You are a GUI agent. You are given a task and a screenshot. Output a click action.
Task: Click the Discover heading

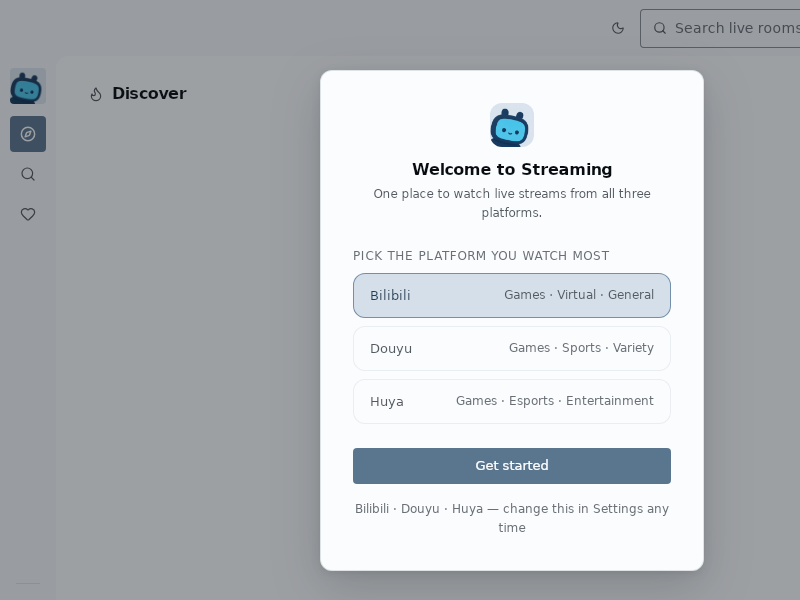tap(149, 93)
